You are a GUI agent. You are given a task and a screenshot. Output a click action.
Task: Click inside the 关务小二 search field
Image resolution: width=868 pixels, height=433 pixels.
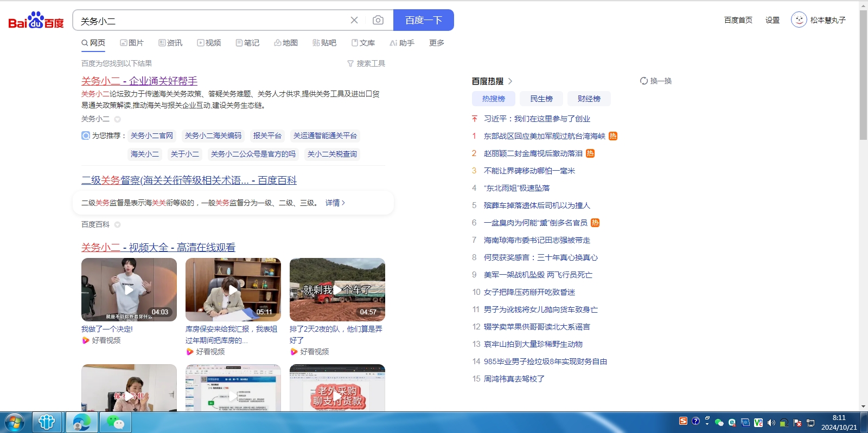click(212, 21)
